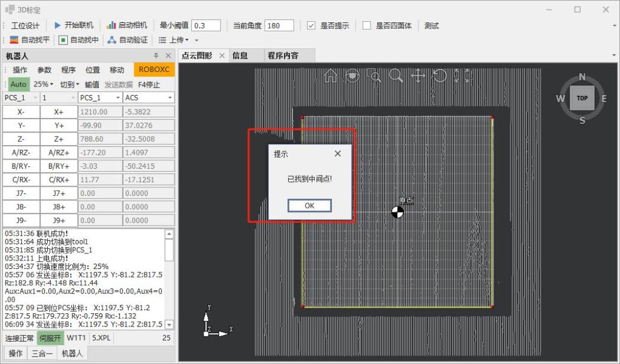Viewport: 620px width, 364px height.
Task: Switch to the 程序内容 tab
Action: (x=283, y=56)
